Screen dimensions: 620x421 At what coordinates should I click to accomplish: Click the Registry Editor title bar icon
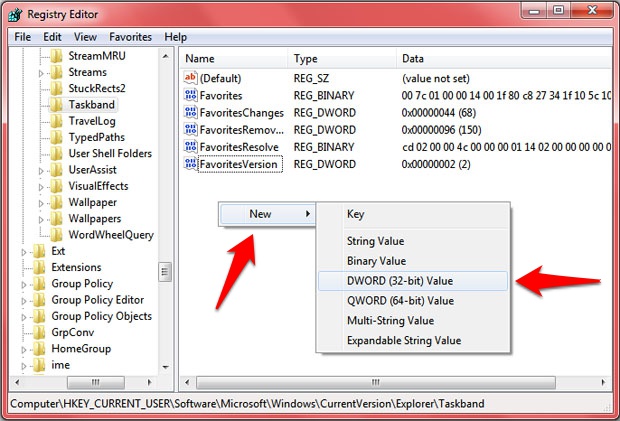[15, 15]
